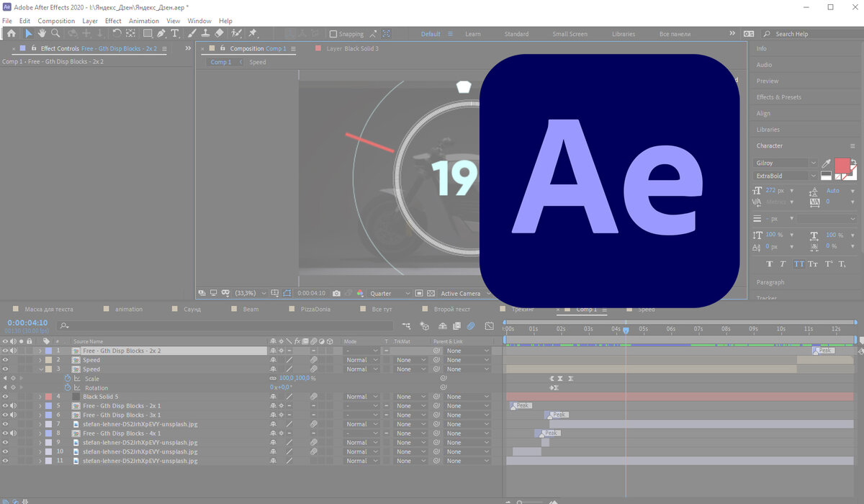Expand layer 1 Free - Gth Disp Blocks 2x 2
This screenshot has height=504, width=864.
[x=40, y=351]
